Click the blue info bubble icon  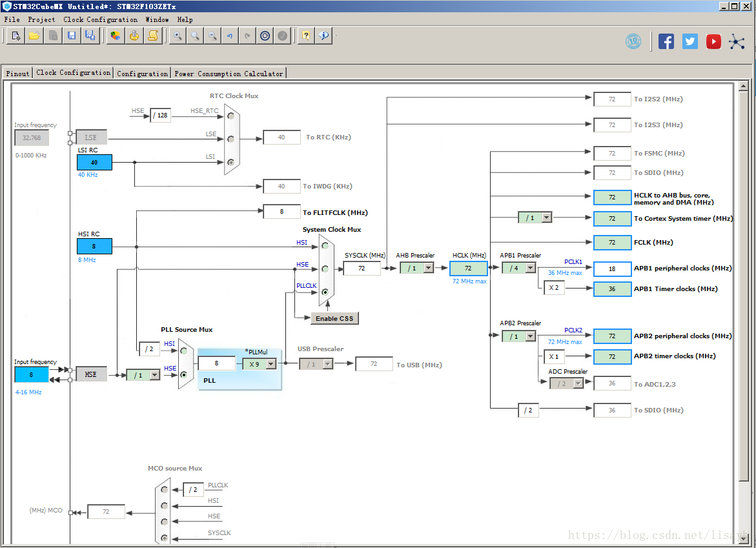click(324, 36)
